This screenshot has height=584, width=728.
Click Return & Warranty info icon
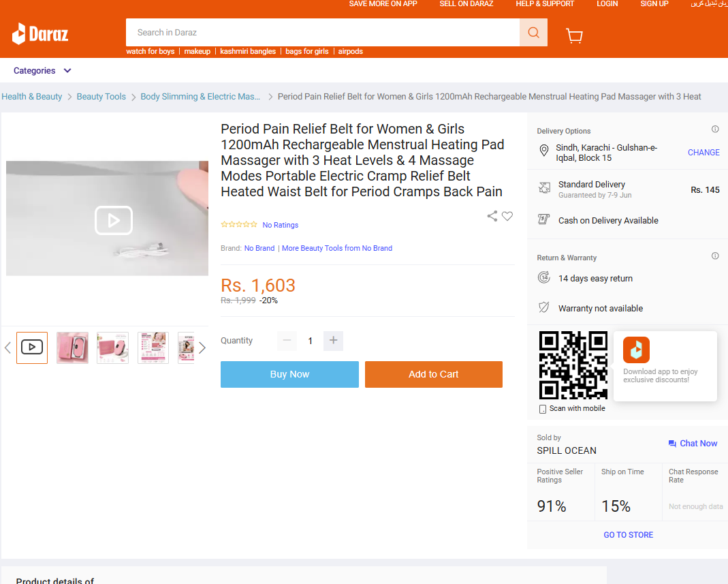(x=715, y=256)
